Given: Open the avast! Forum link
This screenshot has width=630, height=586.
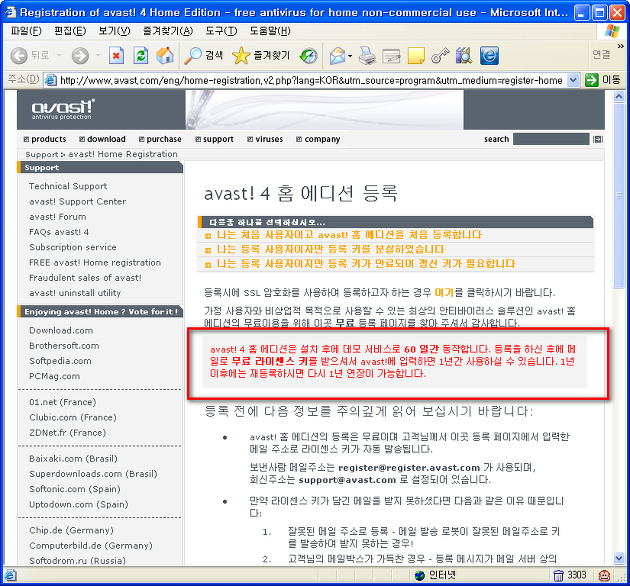Looking at the screenshot, I should pyautogui.click(x=57, y=217).
